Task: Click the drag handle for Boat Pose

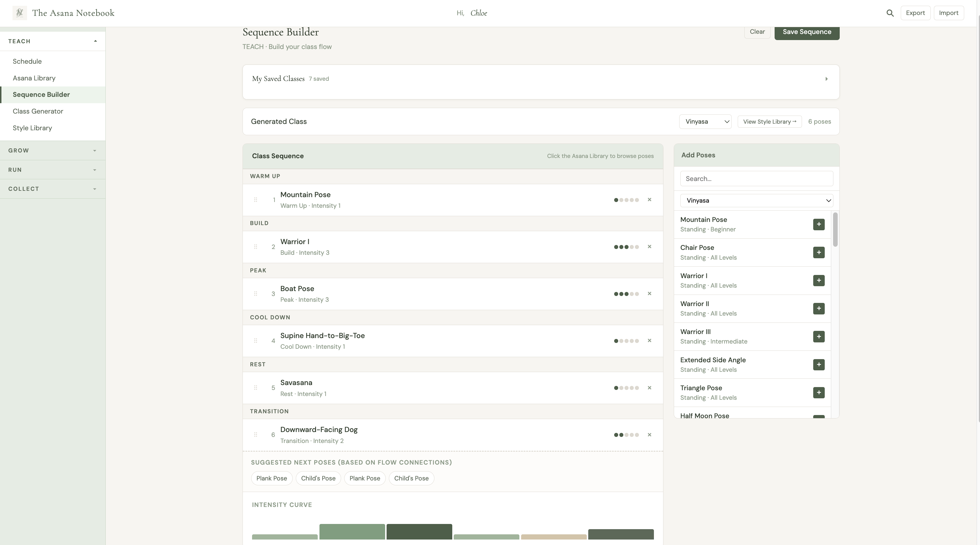Action: pyautogui.click(x=256, y=294)
